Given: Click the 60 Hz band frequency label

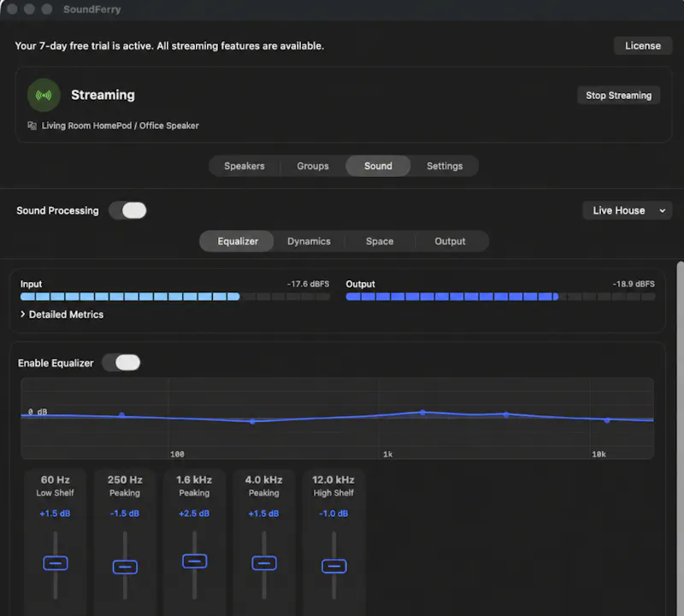Looking at the screenshot, I should click(55, 479).
